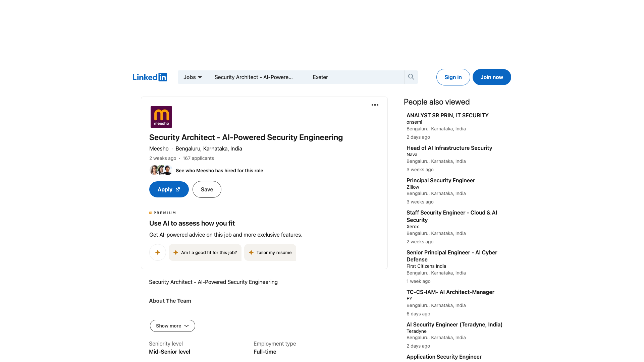Open Staff Security Engineer - Cloud & AI job

[452, 216]
